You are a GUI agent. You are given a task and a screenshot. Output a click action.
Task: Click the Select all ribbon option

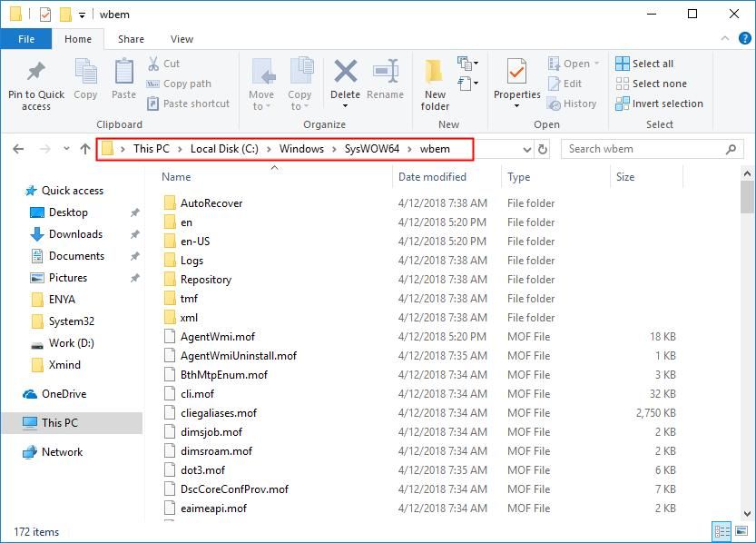pos(644,64)
